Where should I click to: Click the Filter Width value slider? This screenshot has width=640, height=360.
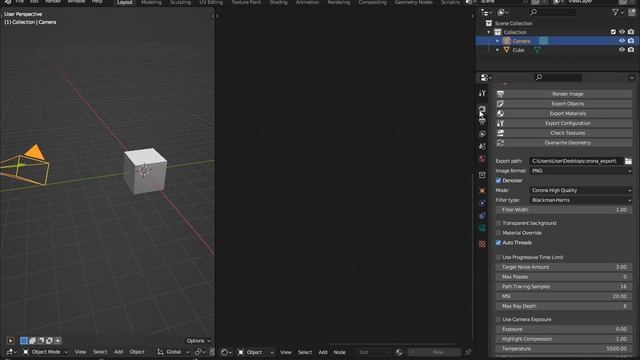pos(564,210)
